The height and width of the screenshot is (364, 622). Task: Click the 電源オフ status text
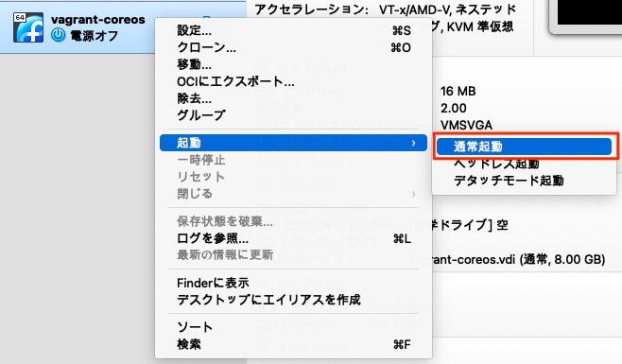[95, 36]
